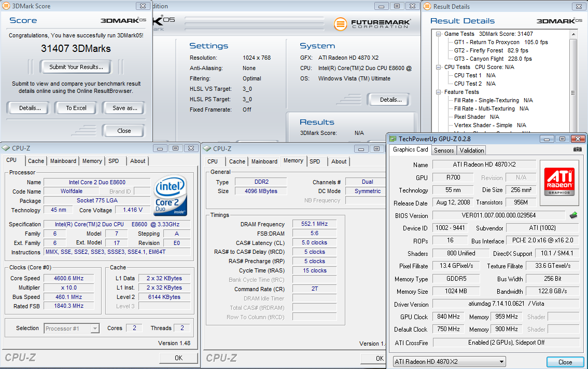Click the Bandwidth 122.8 GB/s field
This screenshot has width=588, height=369.
(x=552, y=291)
